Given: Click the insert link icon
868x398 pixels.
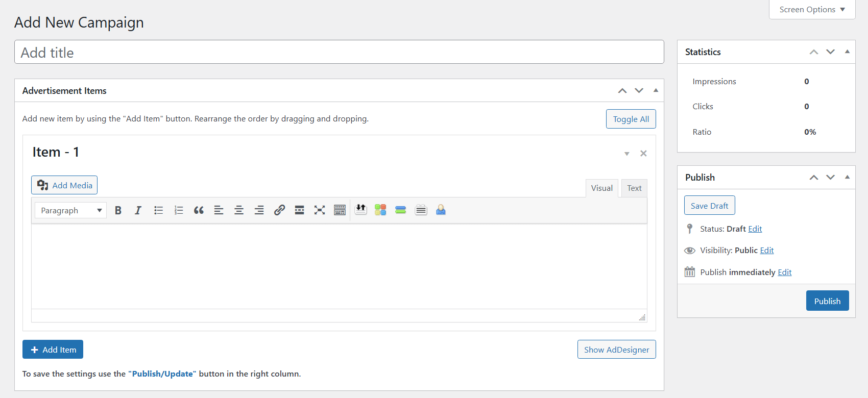Looking at the screenshot, I should 279,210.
